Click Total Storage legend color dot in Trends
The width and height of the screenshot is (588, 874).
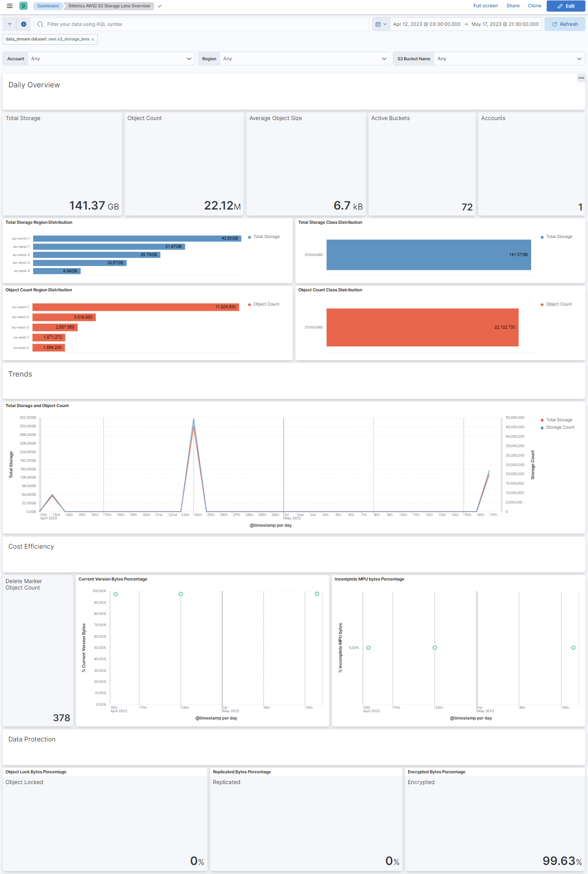542,420
